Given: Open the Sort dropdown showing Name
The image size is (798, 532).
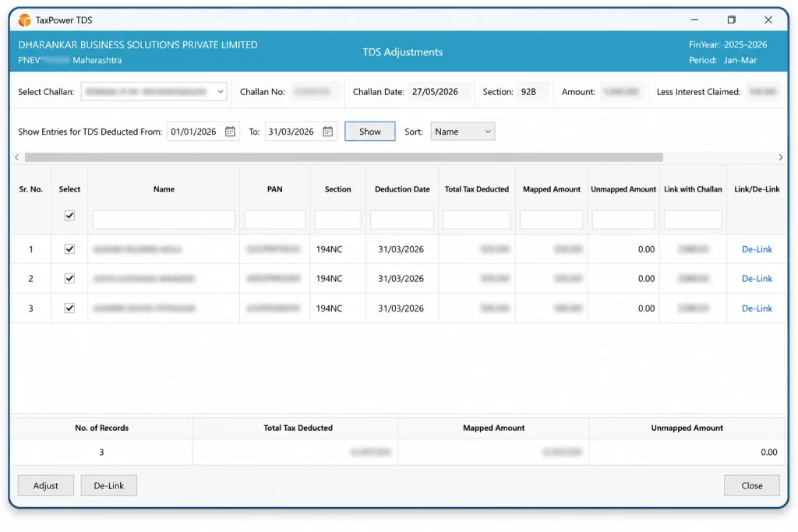Looking at the screenshot, I should (462, 132).
